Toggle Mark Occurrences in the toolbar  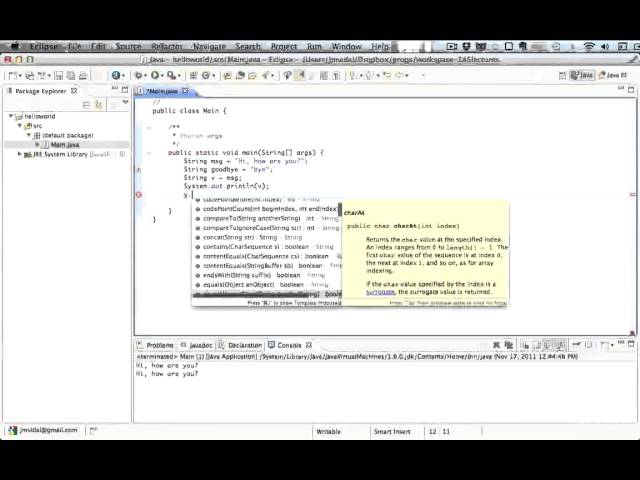coord(300,76)
